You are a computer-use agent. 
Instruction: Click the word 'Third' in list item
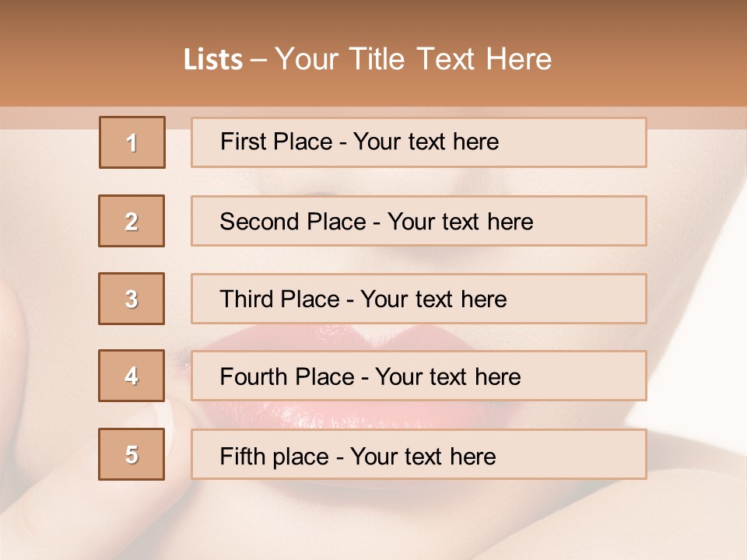[247, 299]
